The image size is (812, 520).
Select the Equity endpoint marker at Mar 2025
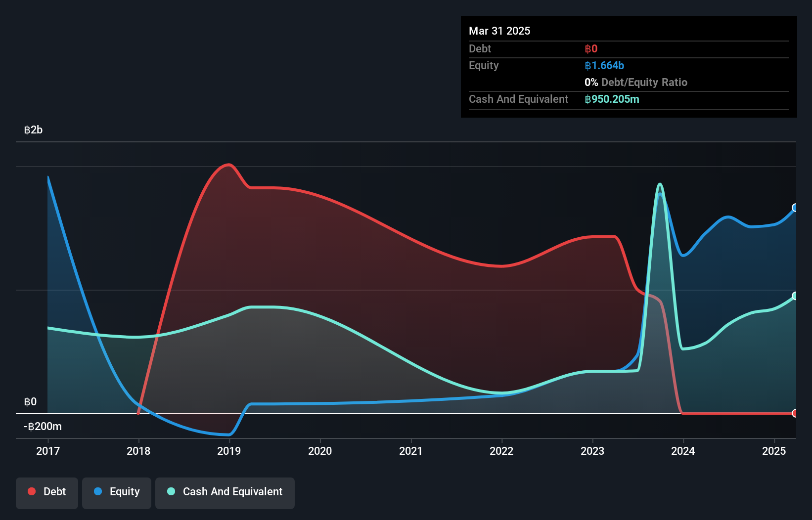pos(795,208)
